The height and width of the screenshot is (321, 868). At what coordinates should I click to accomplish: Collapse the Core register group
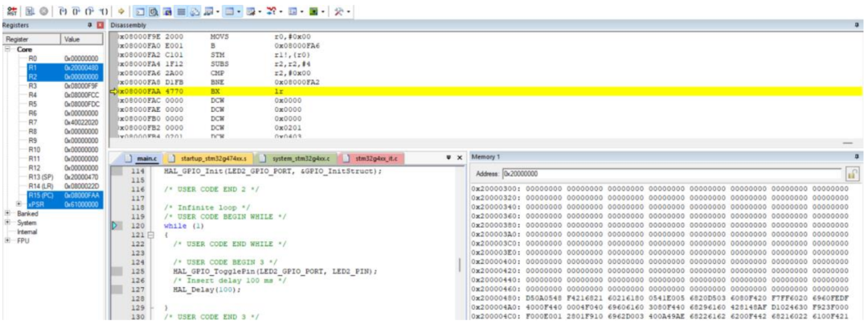pos(8,49)
